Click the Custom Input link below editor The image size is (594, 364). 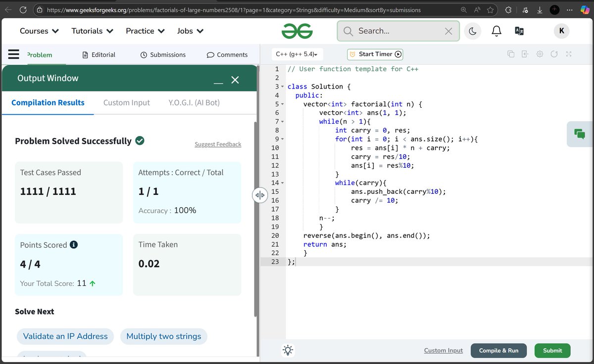[x=444, y=351]
